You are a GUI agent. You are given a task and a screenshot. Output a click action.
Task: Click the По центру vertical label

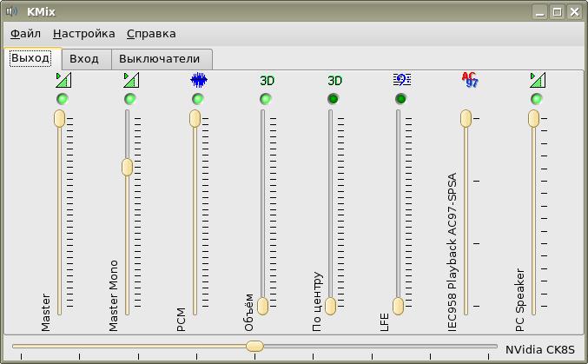(317, 301)
